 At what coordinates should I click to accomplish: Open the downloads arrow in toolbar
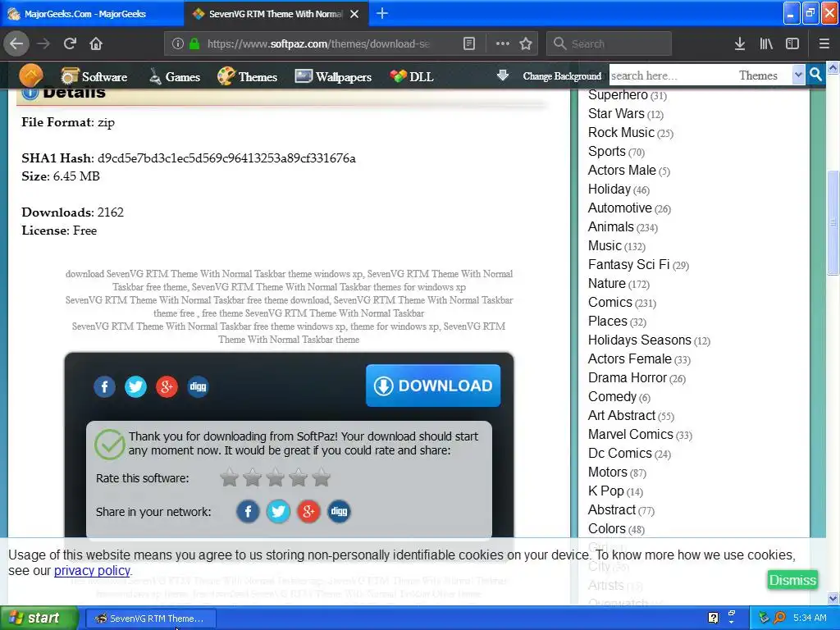point(740,43)
